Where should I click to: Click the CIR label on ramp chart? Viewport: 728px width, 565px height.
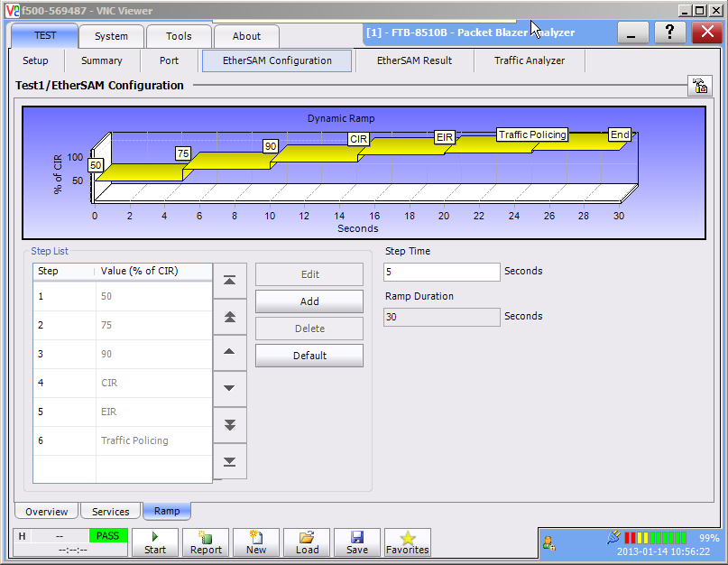pyautogui.click(x=358, y=139)
